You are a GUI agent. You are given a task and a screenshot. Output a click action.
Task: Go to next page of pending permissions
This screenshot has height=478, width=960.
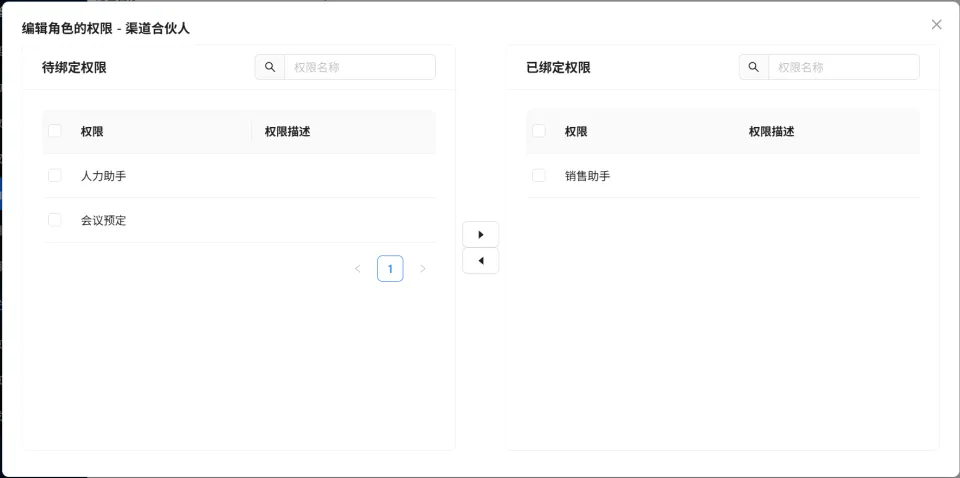coord(422,269)
